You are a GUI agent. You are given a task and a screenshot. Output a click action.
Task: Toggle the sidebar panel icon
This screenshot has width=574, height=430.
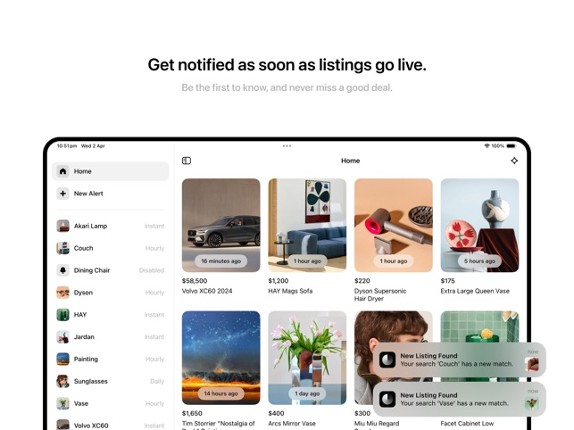pyautogui.click(x=186, y=161)
